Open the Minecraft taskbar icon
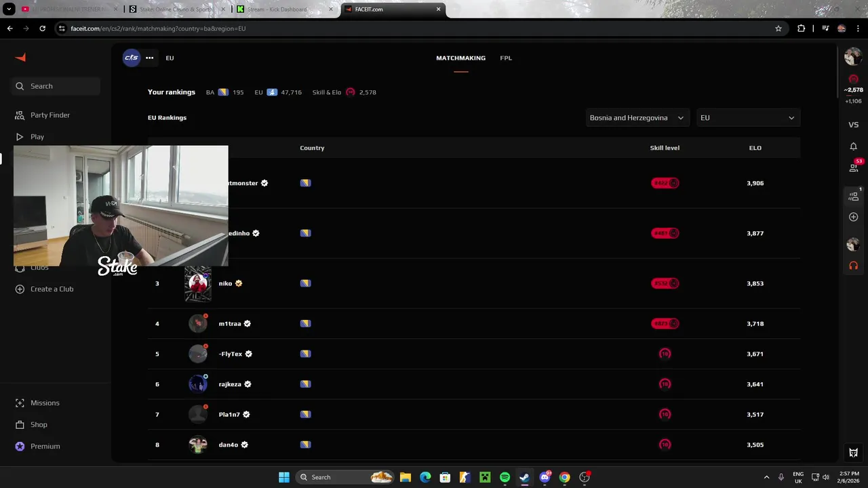The image size is (868, 488). (x=485, y=477)
